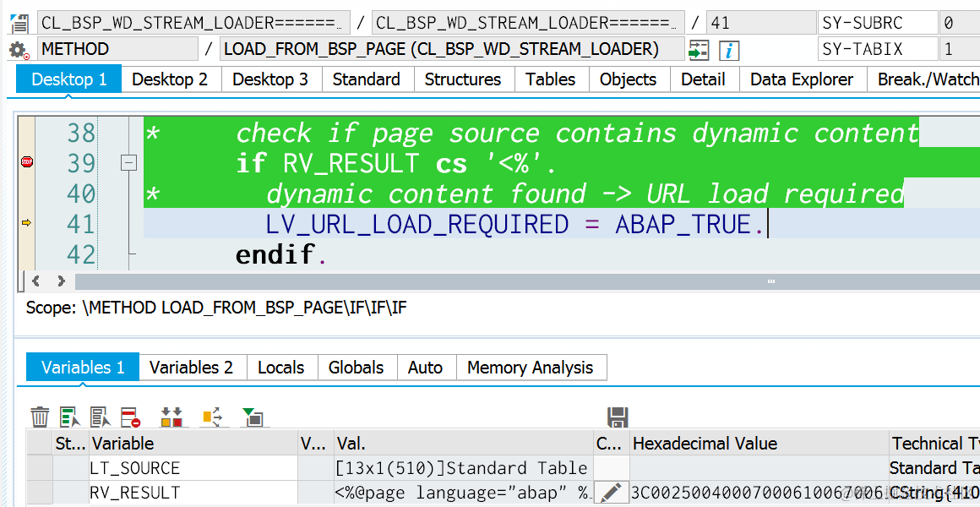Click the endif statement on line 42
The height and width of the screenshot is (507, 980).
pos(280,255)
